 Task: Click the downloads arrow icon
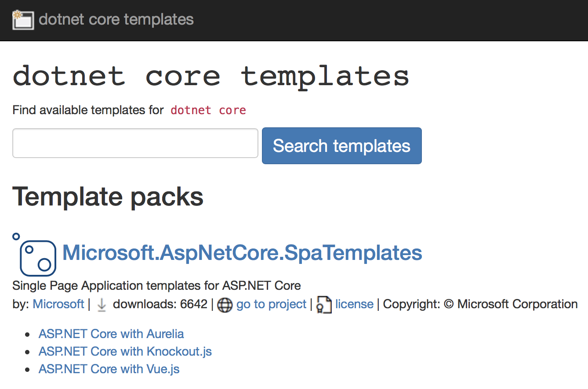coord(102,305)
